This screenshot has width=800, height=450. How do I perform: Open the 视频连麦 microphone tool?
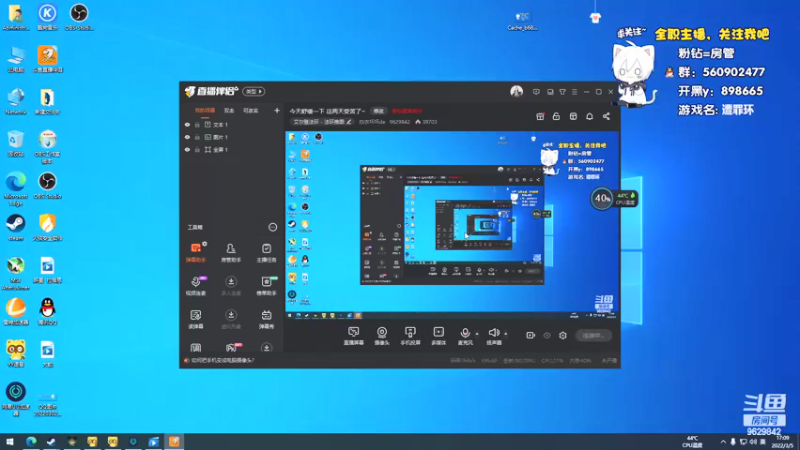(x=195, y=286)
